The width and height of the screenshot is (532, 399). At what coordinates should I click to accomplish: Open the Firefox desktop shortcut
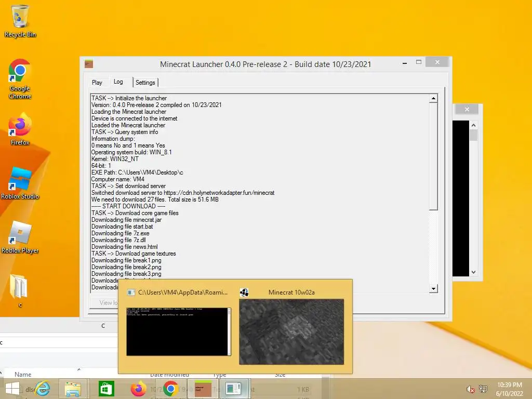tap(20, 129)
